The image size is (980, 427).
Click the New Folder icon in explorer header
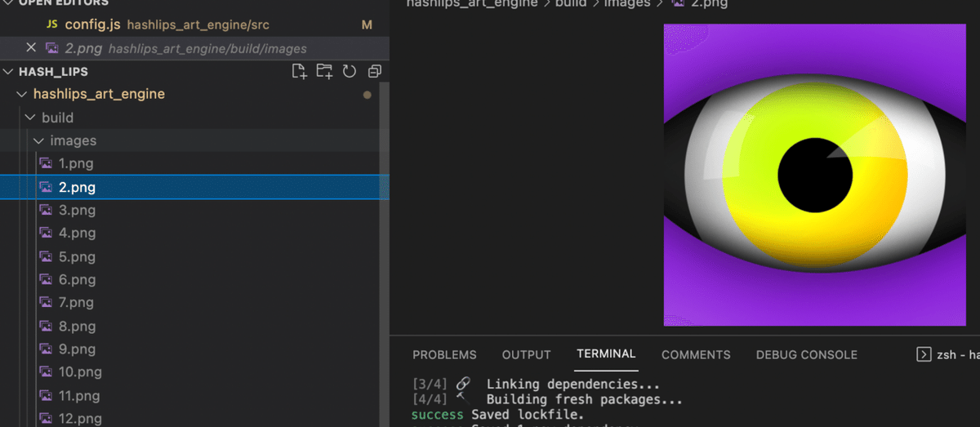[324, 71]
